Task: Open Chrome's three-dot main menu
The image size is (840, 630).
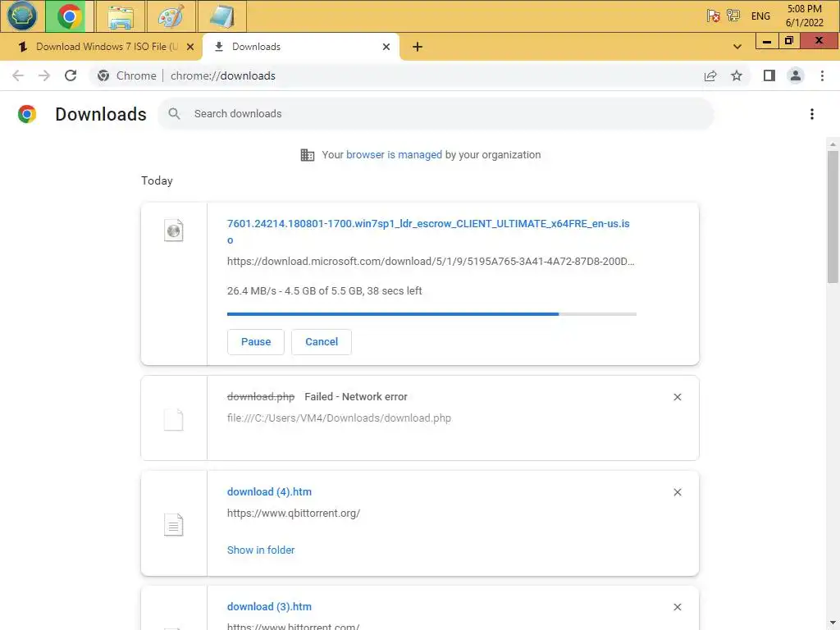Action: 822,75
